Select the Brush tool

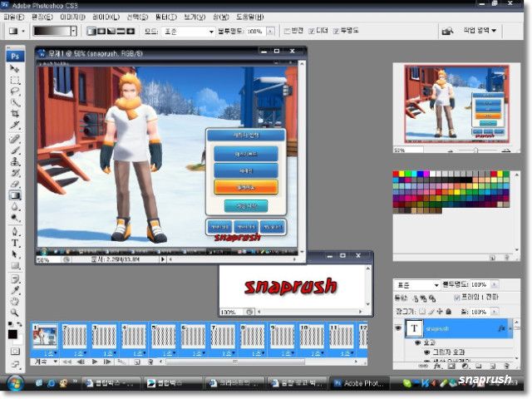coord(15,150)
